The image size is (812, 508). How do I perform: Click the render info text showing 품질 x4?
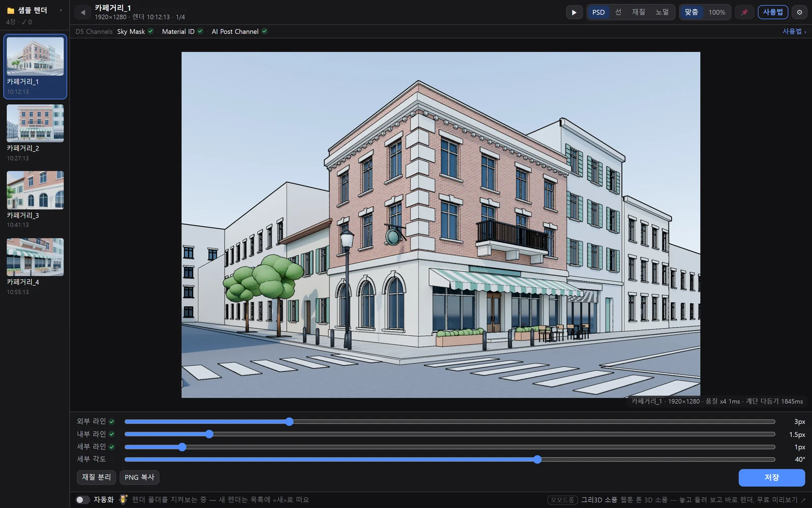coord(717,401)
